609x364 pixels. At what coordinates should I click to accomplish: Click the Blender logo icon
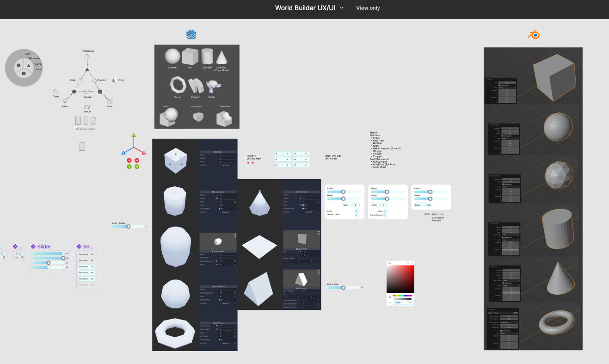pyautogui.click(x=534, y=35)
